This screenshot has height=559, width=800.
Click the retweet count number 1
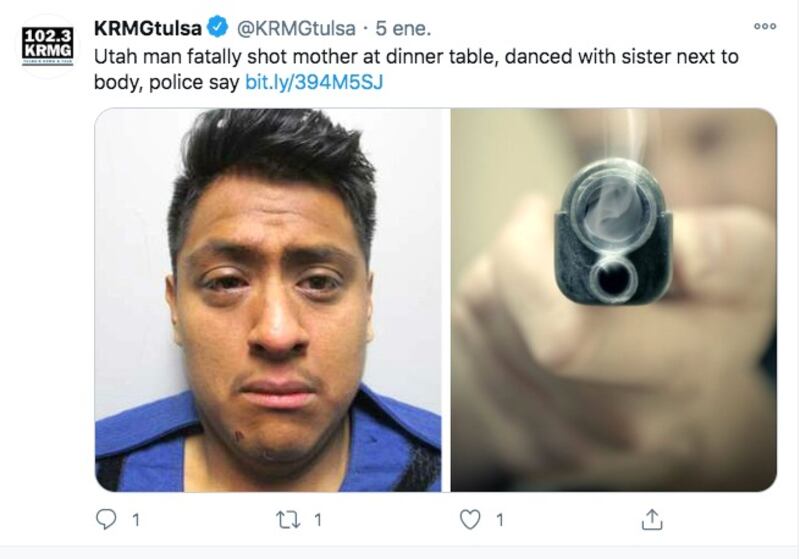pyautogui.click(x=318, y=520)
